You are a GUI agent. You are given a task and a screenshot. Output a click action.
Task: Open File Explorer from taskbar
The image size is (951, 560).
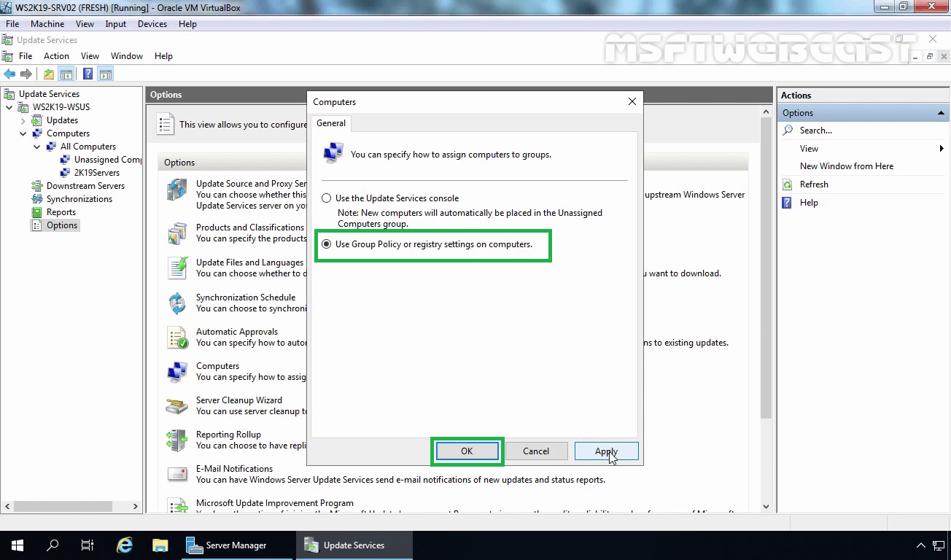[x=160, y=545]
